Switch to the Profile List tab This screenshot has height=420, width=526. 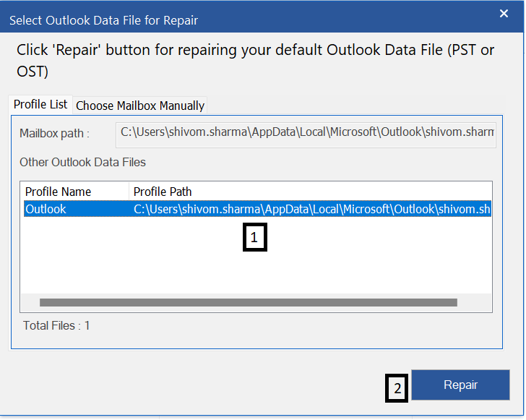(40, 105)
